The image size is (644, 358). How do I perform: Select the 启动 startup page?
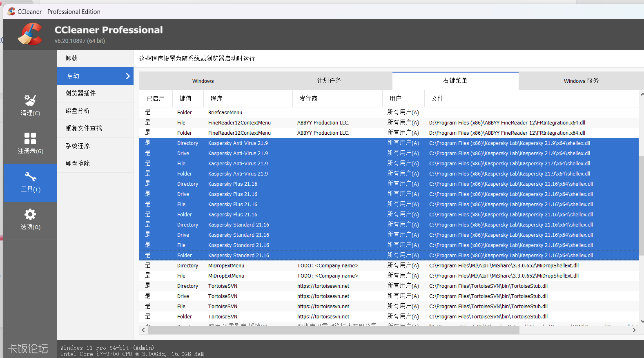click(x=95, y=76)
